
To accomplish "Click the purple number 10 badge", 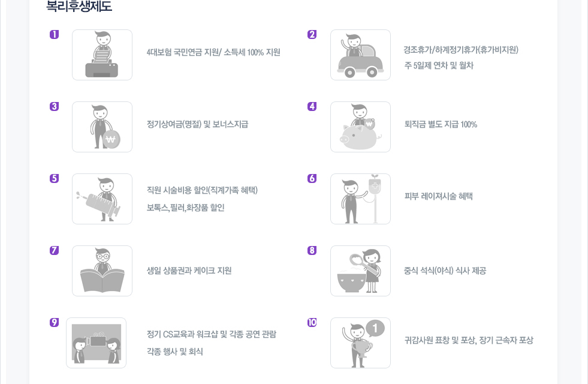I will (x=312, y=322).
